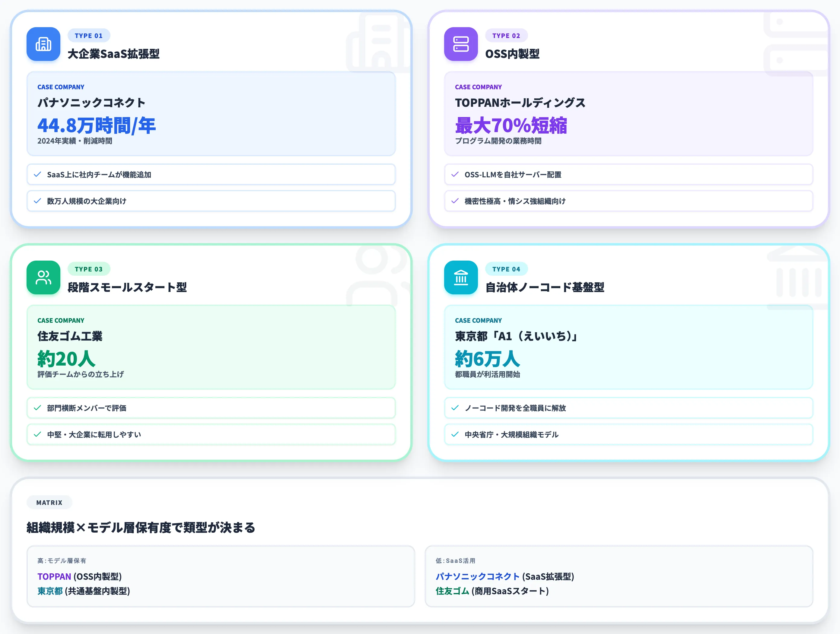The height and width of the screenshot is (634, 840).
Task: Click CASE COMPANY label in TYPE 03 card
Action: 61,320
